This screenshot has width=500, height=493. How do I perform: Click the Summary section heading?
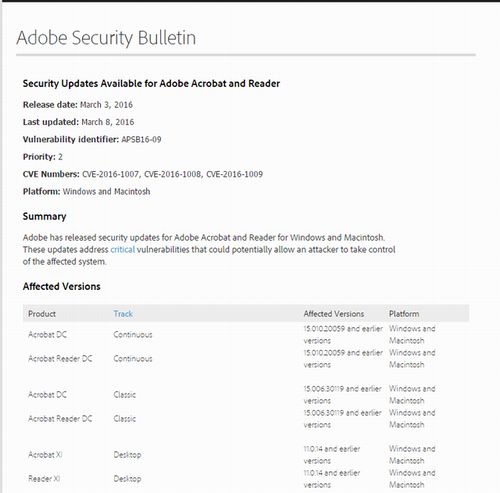(44, 217)
